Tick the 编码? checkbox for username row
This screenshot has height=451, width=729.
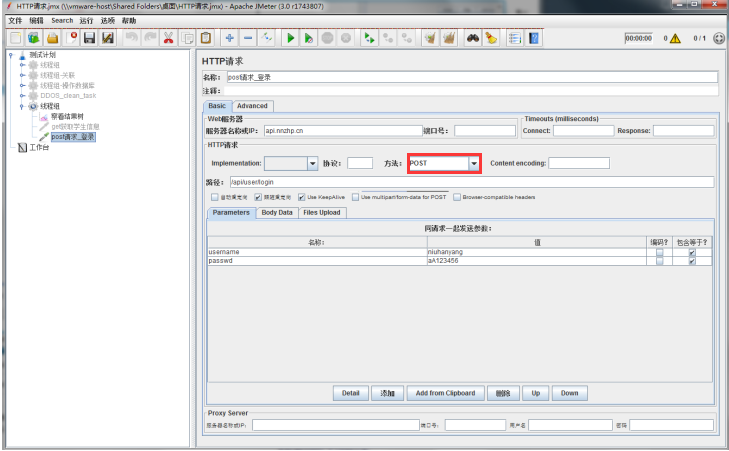tap(659, 252)
